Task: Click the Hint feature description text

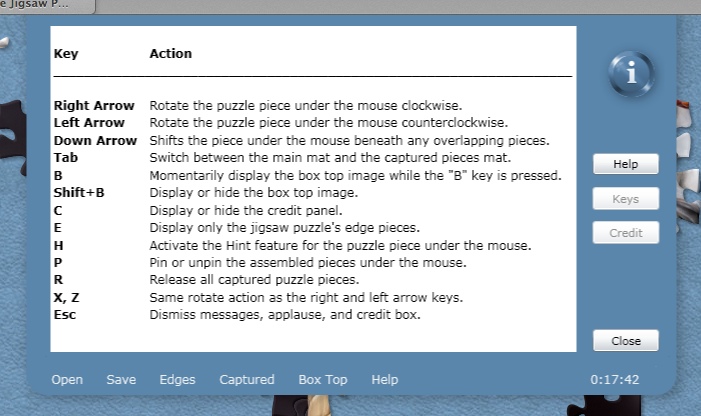Action: click(x=340, y=246)
